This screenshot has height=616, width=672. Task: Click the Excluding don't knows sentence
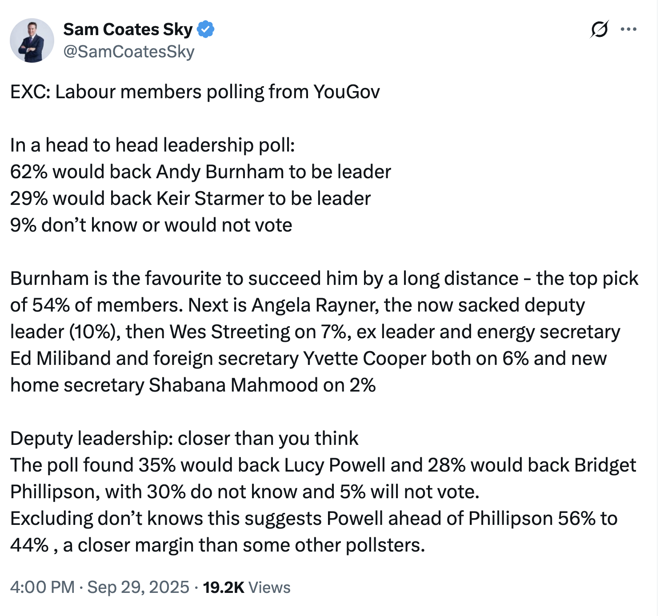[x=314, y=519]
